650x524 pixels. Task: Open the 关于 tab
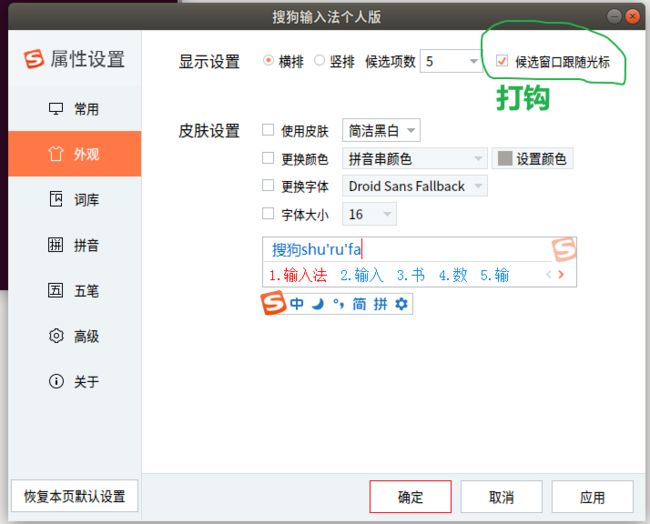75,381
